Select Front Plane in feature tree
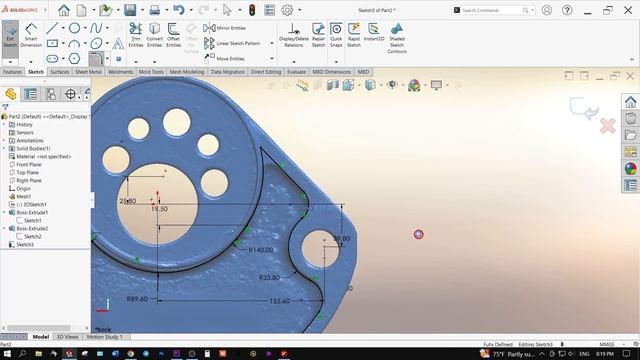 (x=29, y=164)
